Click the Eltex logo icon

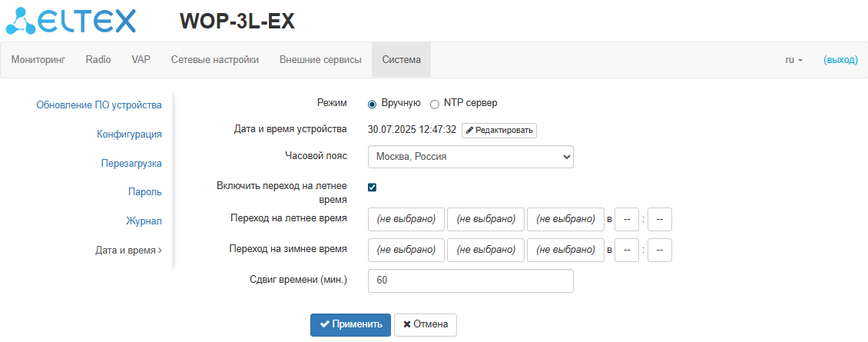click(21, 21)
